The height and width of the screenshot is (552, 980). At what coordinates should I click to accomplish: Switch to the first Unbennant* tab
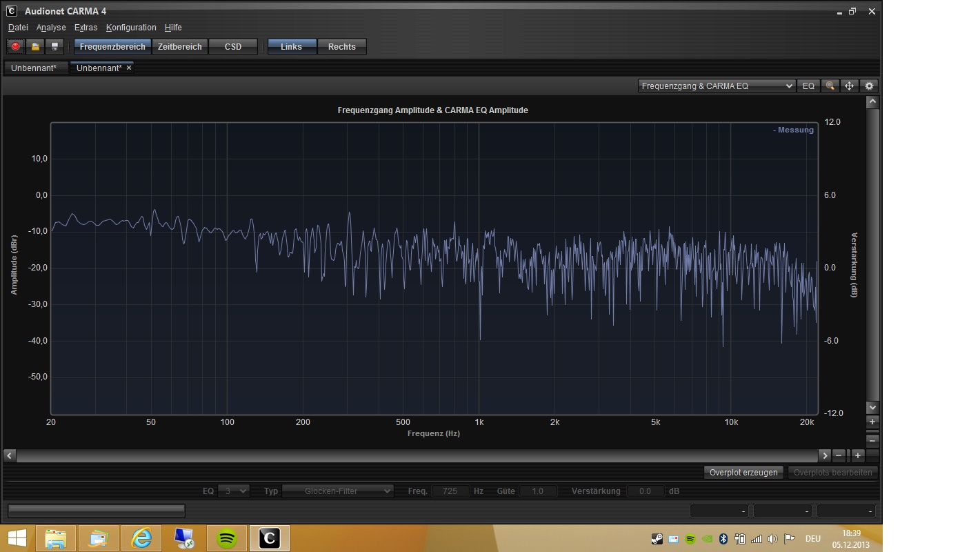coord(34,68)
